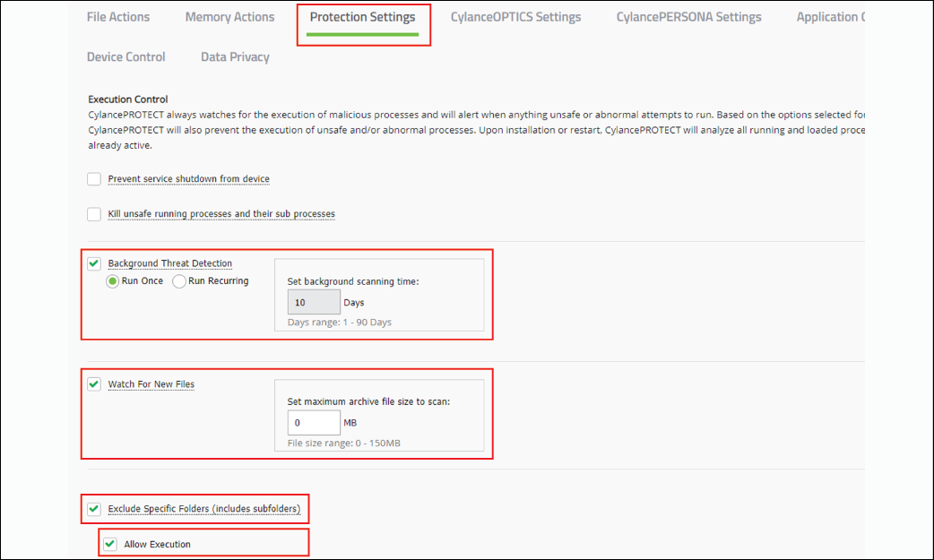The image size is (934, 560).
Task: Click the Execution Control heading
Action: 128,99
